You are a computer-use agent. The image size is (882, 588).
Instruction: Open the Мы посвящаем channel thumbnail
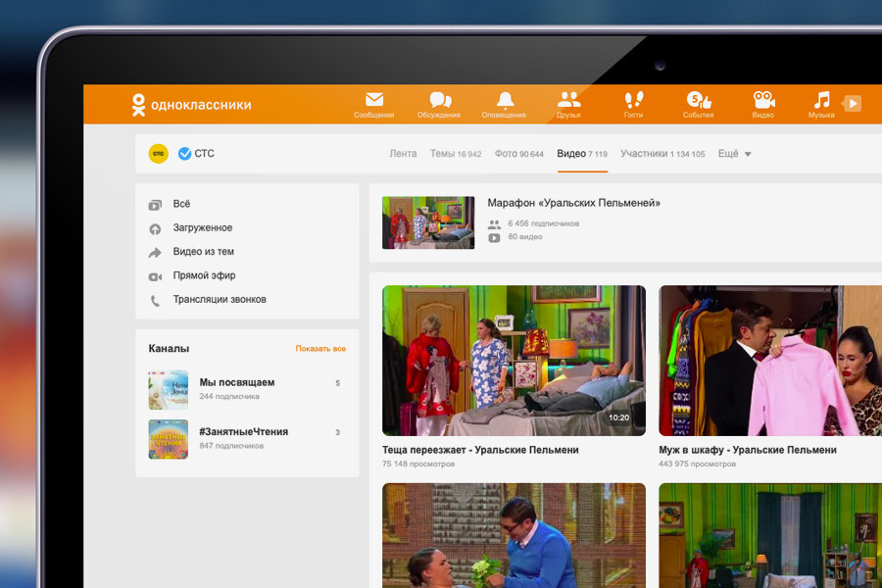click(x=169, y=390)
